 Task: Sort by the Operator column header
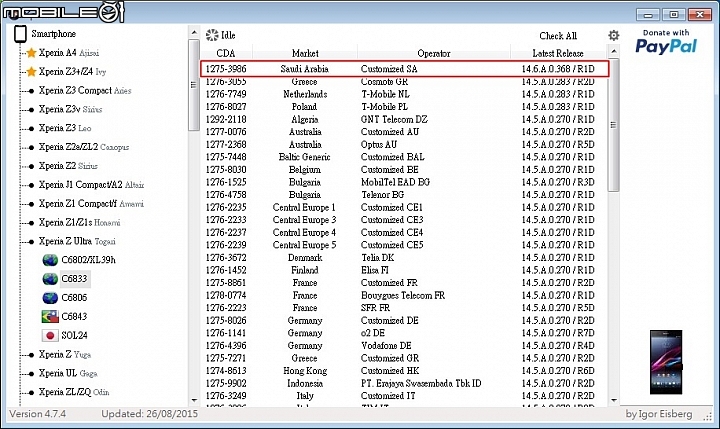coord(434,53)
